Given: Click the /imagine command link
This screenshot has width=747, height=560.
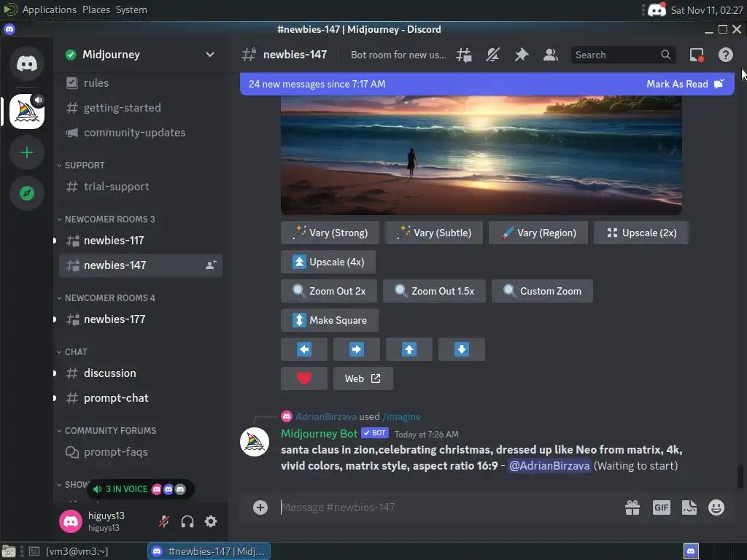Looking at the screenshot, I should [402, 416].
